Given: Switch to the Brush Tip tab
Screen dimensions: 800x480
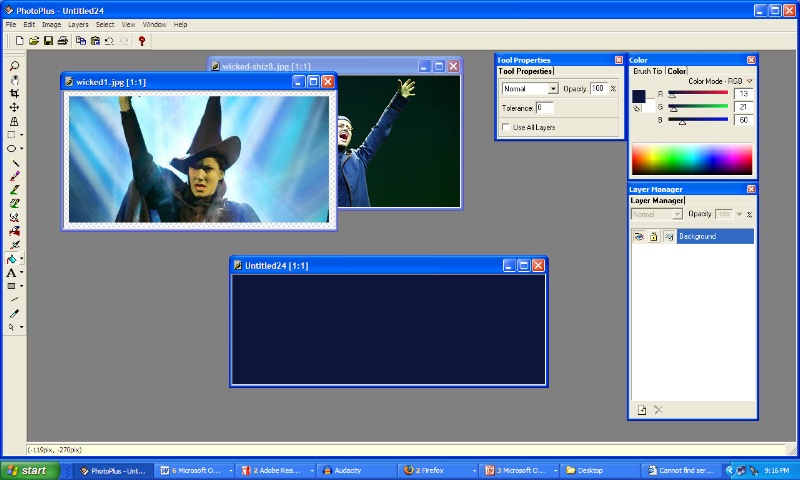Looking at the screenshot, I should pos(647,71).
